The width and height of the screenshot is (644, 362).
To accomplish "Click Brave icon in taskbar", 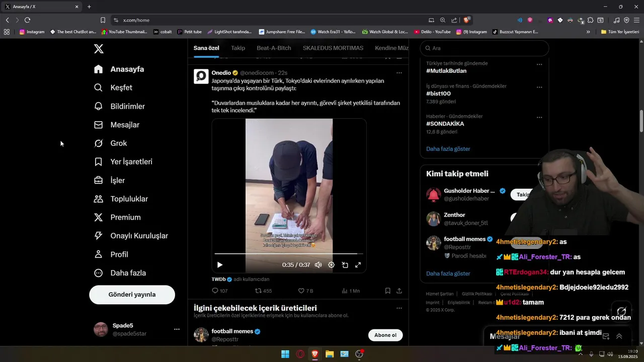I will pyautogui.click(x=315, y=354).
